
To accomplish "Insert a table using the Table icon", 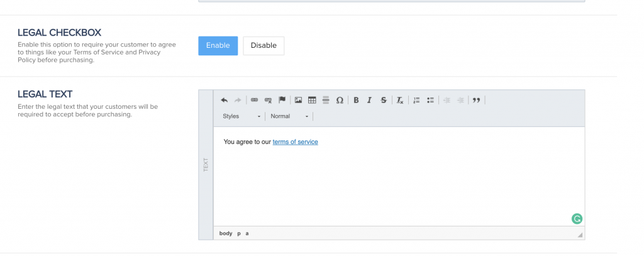I will [x=312, y=100].
